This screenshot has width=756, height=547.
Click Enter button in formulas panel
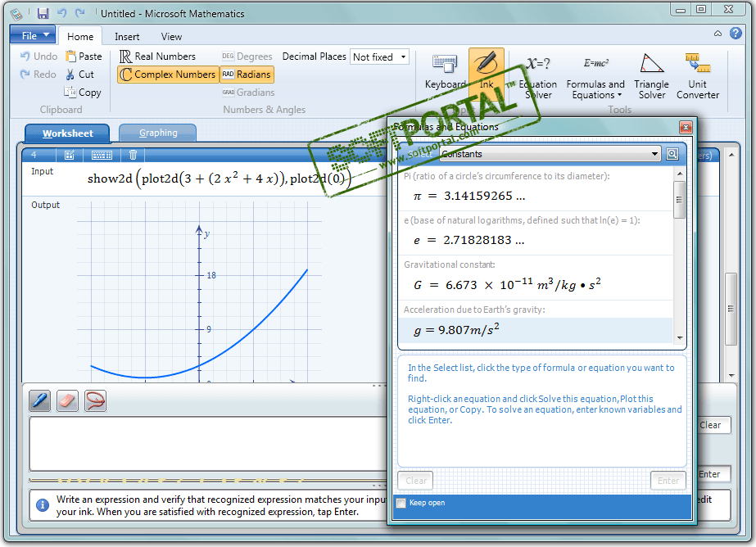click(668, 481)
